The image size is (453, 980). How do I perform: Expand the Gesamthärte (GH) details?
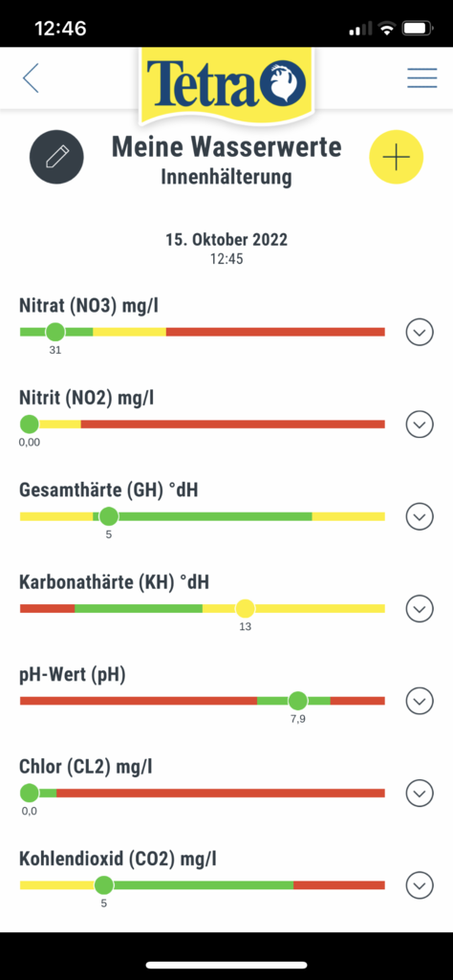(420, 516)
